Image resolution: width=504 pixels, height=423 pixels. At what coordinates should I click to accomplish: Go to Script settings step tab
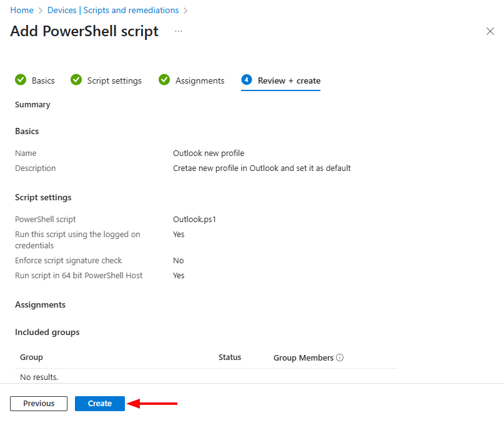click(x=114, y=80)
